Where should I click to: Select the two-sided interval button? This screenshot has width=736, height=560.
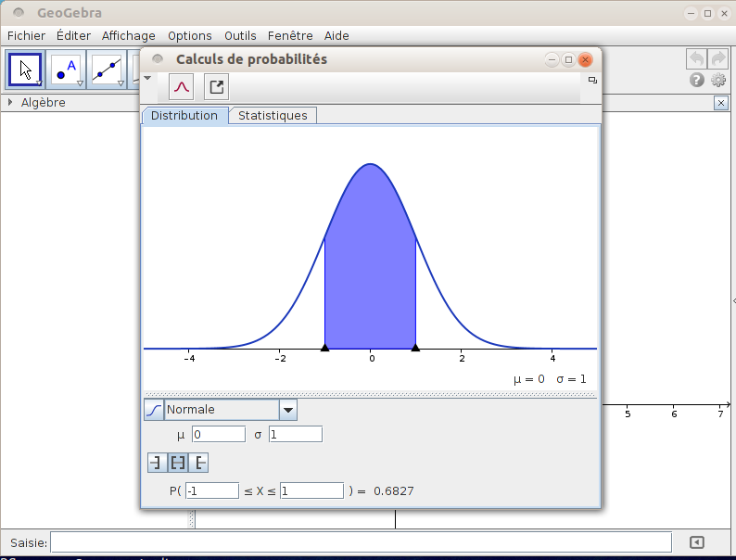(177, 462)
